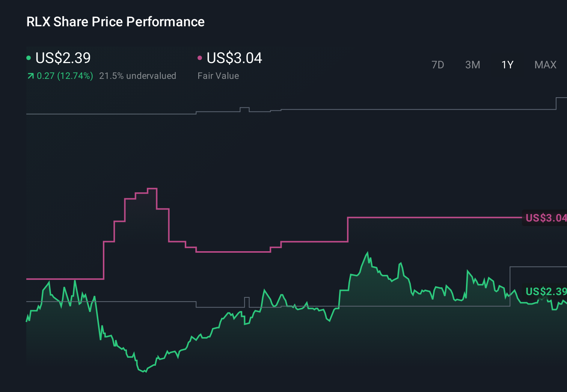Click the US$2.39 share price value
The height and width of the screenshot is (392, 567).
coord(63,58)
